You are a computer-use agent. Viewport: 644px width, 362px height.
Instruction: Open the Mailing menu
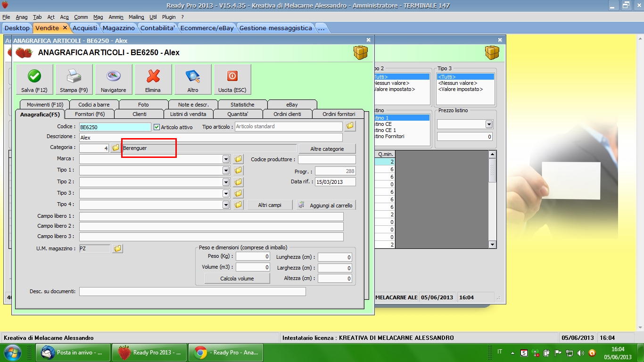tap(136, 17)
